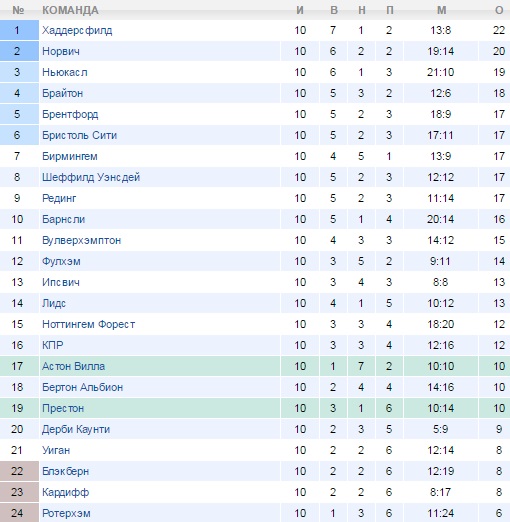Click the М goals column header

pyautogui.click(x=441, y=10)
